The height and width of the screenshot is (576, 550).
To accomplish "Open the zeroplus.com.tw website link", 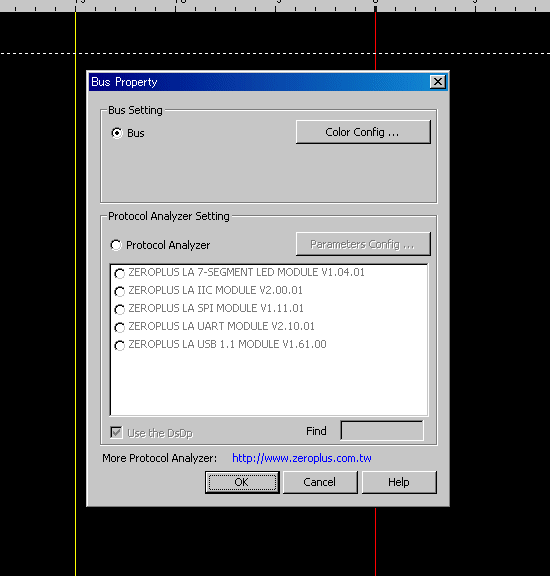I will click(x=302, y=458).
